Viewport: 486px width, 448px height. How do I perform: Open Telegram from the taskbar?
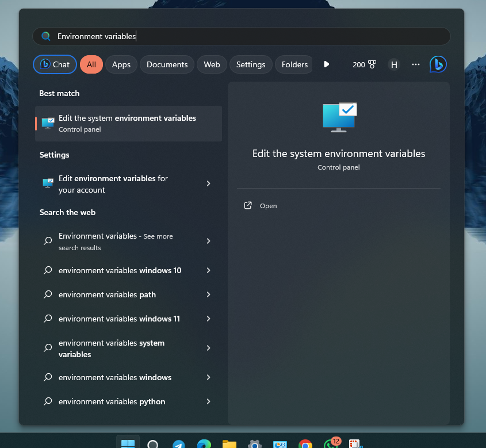179,444
